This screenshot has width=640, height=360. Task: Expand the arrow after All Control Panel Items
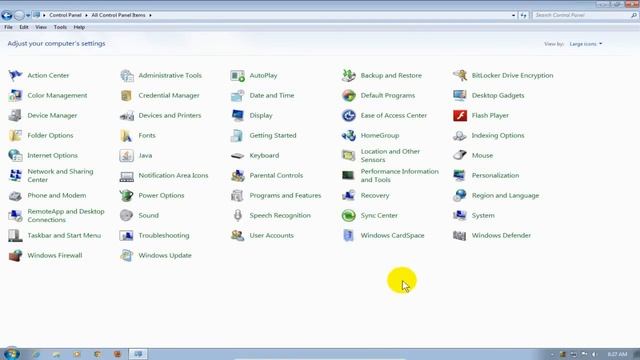(150, 16)
